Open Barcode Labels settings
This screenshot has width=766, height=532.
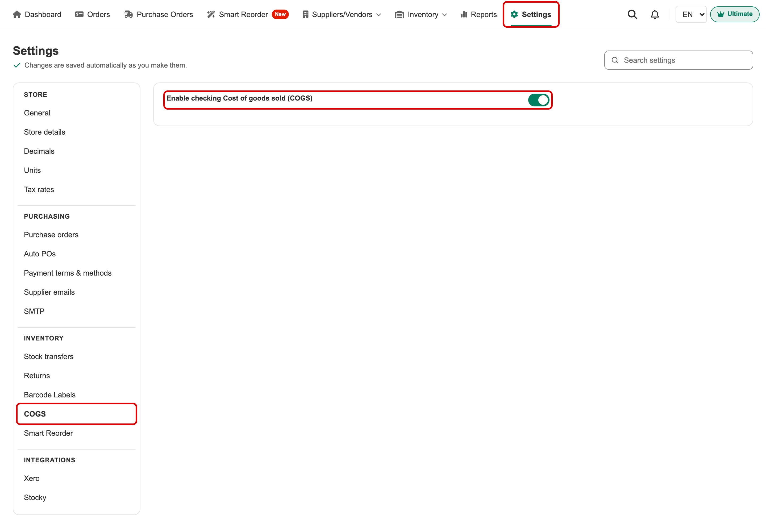click(x=50, y=395)
